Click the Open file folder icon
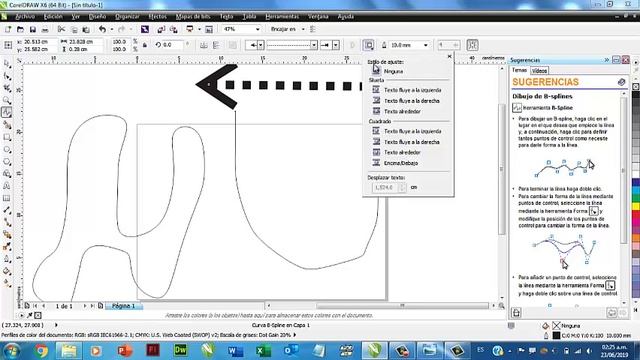Viewport: 640px width, 360px height. click(20, 29)
